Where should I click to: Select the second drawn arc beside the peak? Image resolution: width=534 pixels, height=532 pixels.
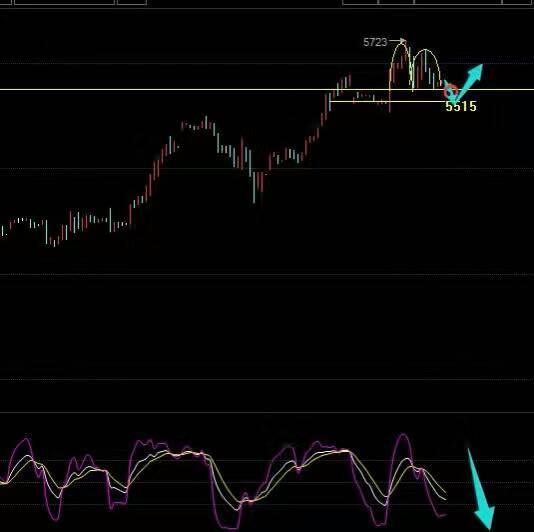click(426, 67)
